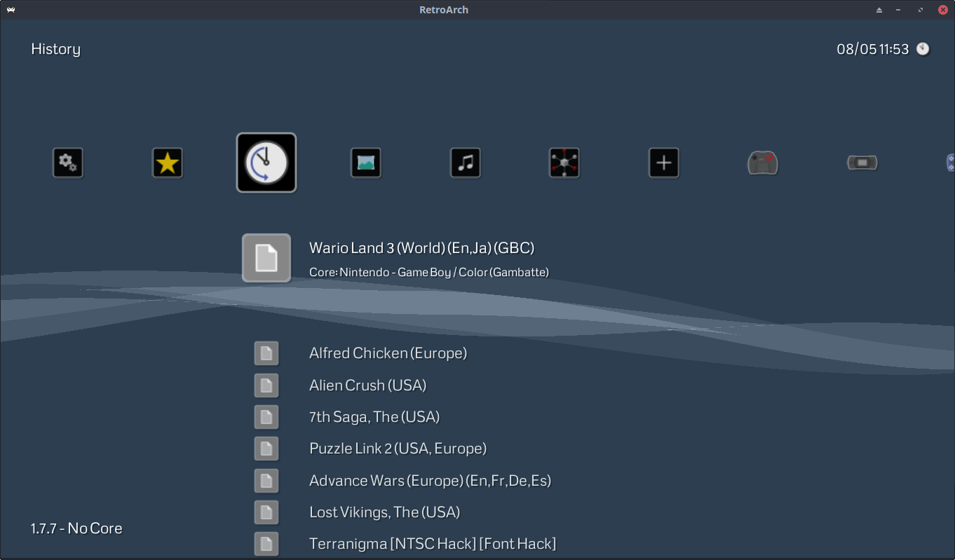The width and height of the screenshot is (955, 560).
Task: Click the clock icon beside the date
Action: coord(923,49)
